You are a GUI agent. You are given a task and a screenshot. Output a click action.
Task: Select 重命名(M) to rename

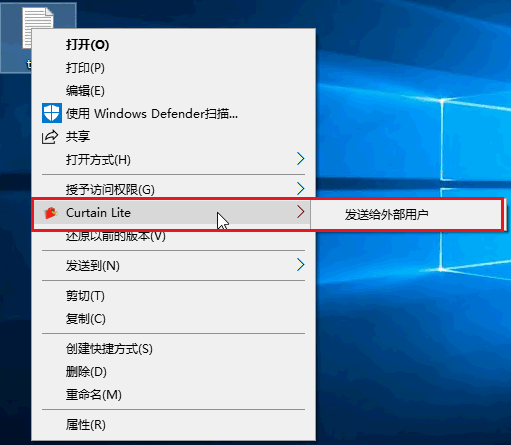click(173, 395)
